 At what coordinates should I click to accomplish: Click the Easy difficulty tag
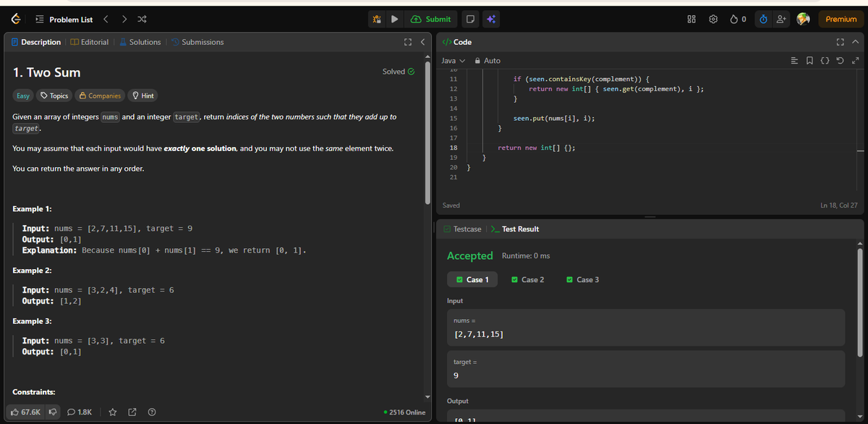pos(24,96)
